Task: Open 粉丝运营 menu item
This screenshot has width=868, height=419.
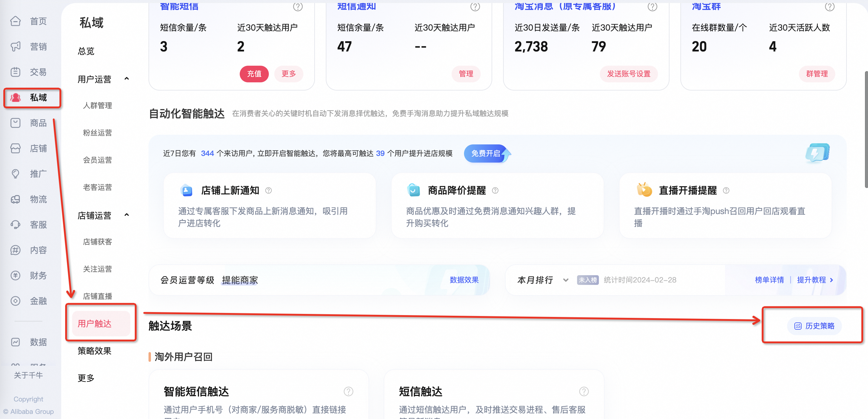Action: pyautogui.click(x=97, y=133)
